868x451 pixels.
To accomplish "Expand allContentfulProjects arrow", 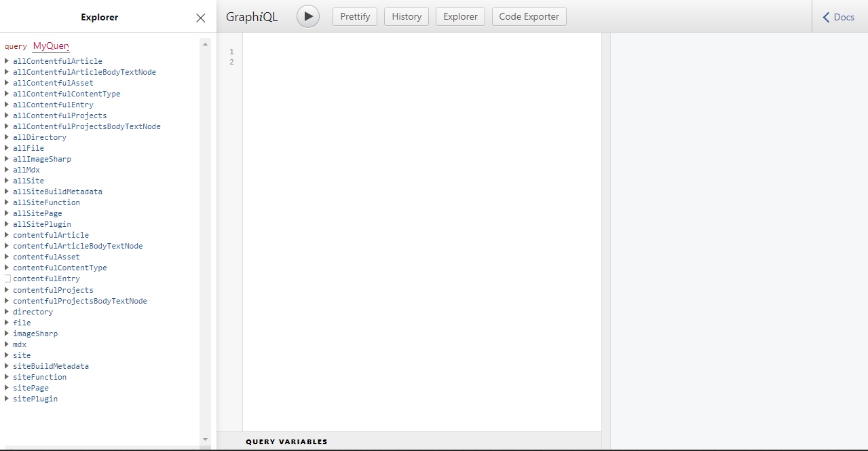I will click(7, 115).
